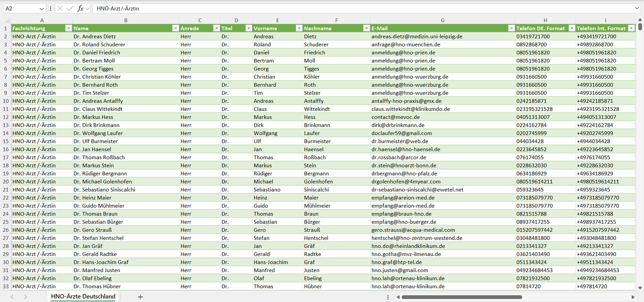Select column G header
The image size is (644, 302).
pyautogui.click(x=443, y=20)
